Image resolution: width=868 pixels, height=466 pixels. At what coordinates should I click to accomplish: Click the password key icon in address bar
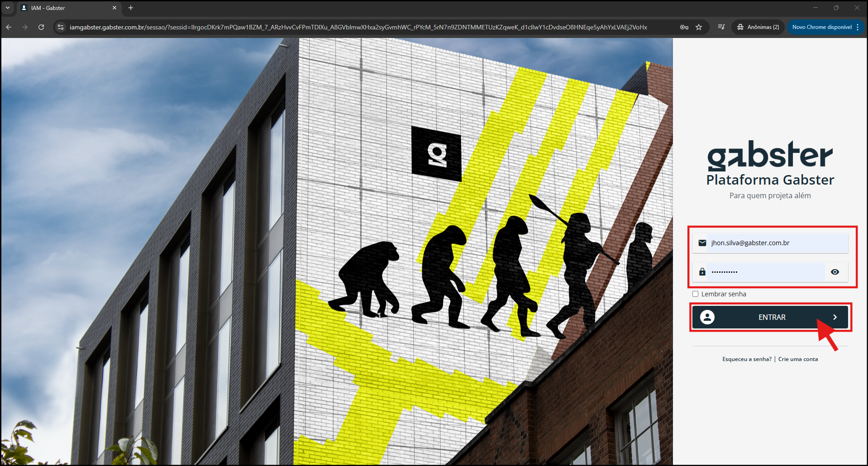(x=684, y=27)
